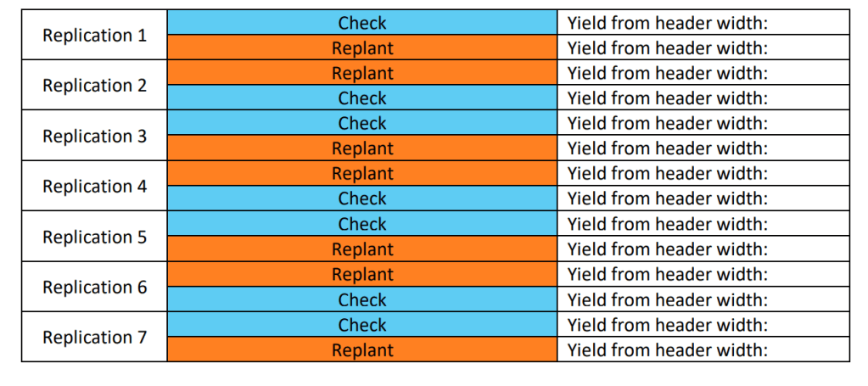Viewport: 868px width, 386px height.
Task: Click yield field for Replication 5 Check
Action: click(703, 224)
